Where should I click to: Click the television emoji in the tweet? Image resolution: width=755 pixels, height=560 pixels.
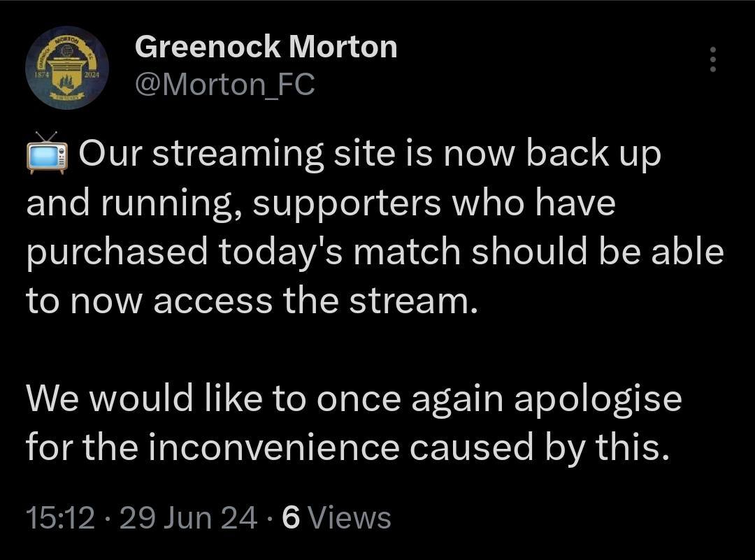(x=47, y=154)
